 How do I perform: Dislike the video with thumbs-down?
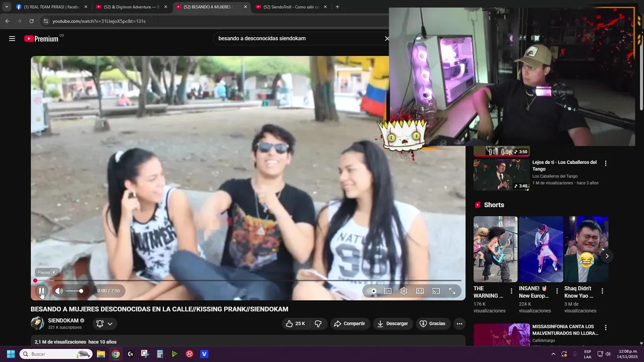pos(317,323)
